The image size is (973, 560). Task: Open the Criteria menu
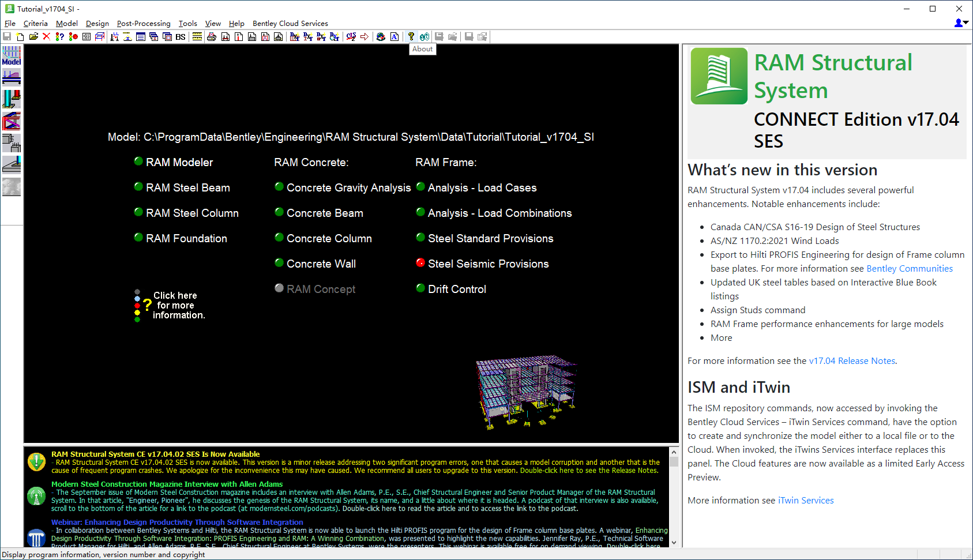(36, 24)
